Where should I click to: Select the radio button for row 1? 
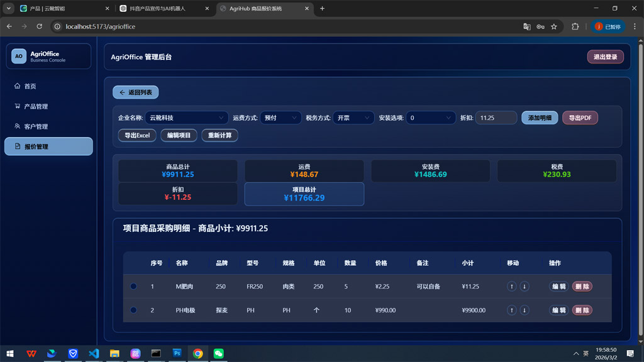[x=133, y=286]
